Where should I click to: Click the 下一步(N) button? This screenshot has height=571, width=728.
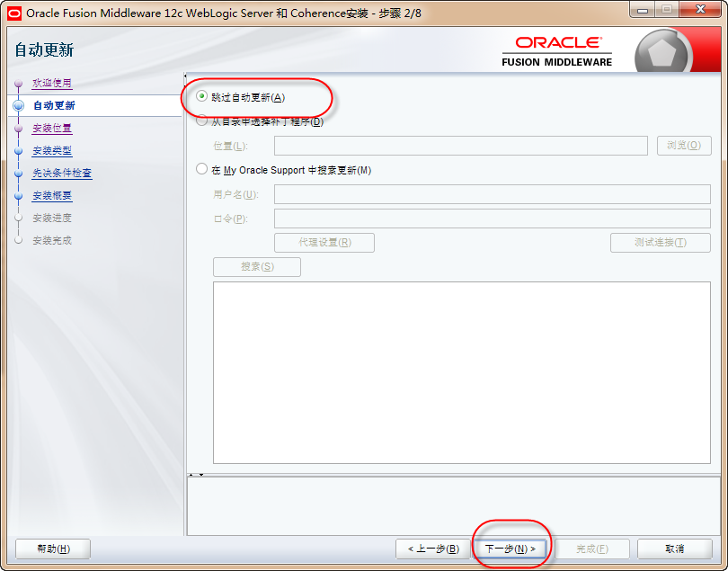510,549
